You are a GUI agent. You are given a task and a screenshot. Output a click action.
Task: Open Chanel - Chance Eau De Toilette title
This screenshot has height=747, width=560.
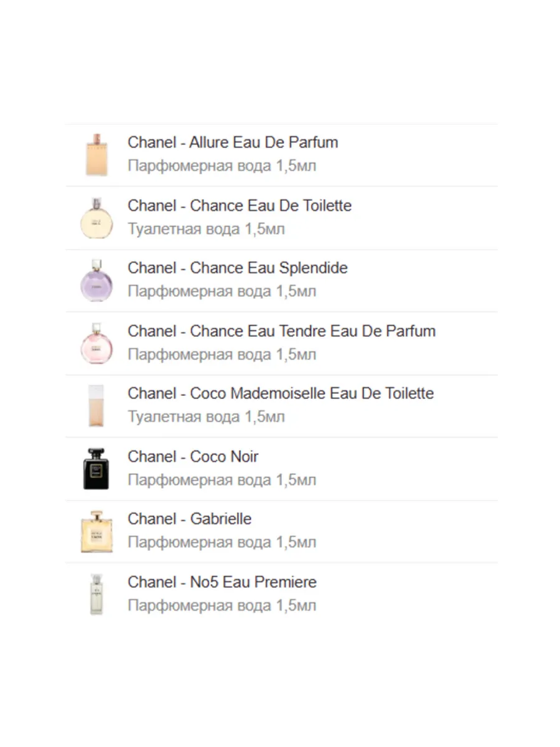pos(240,205)
